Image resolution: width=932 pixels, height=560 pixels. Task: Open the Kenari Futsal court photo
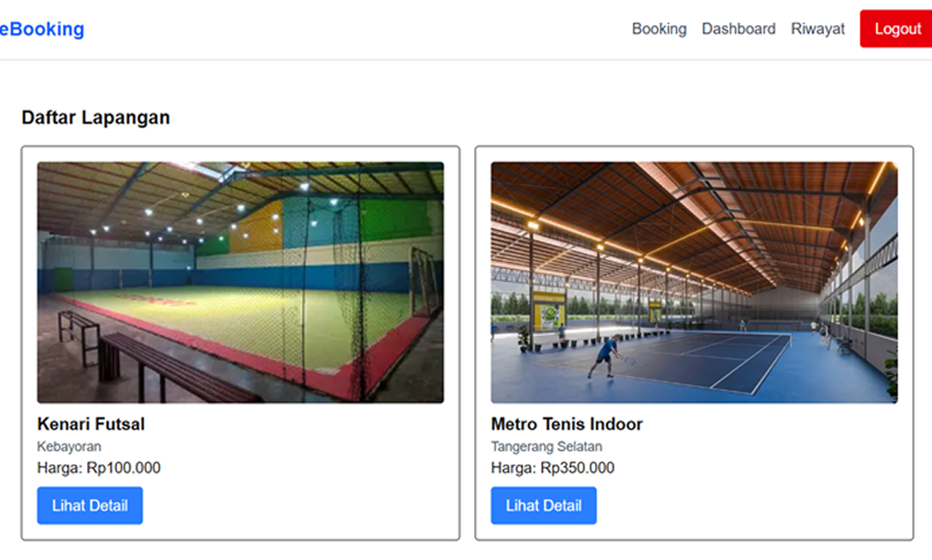pos(240,283)
